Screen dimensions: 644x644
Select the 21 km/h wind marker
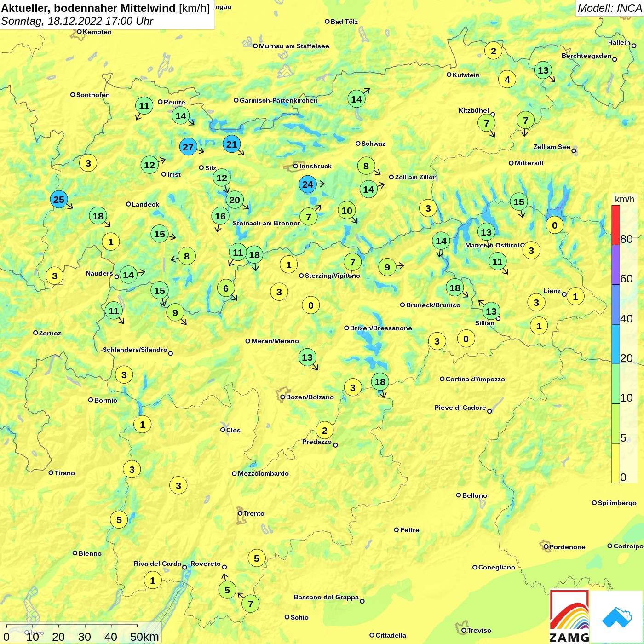(232, 144)
